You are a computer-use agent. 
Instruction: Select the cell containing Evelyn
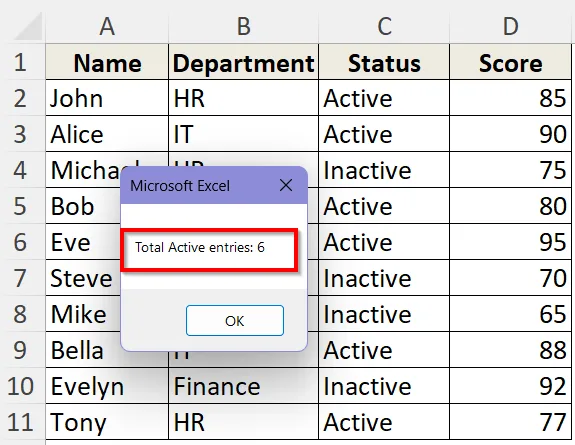pos(107,386)
